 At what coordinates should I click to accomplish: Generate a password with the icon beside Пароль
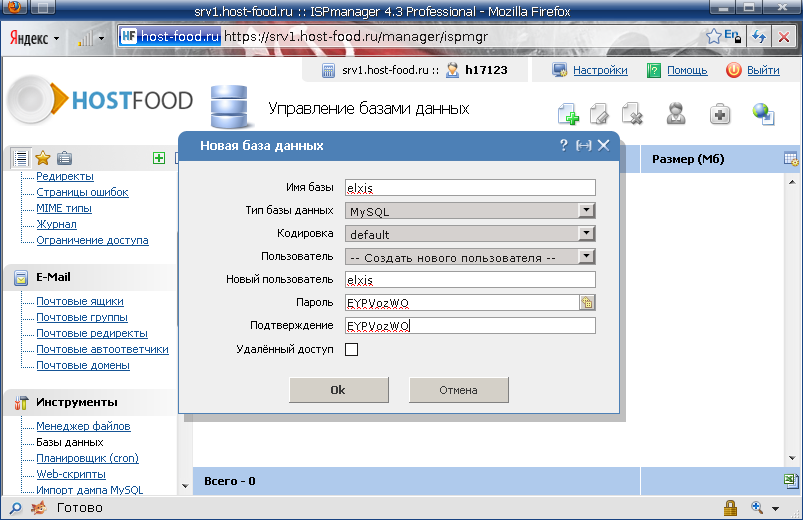587,303
